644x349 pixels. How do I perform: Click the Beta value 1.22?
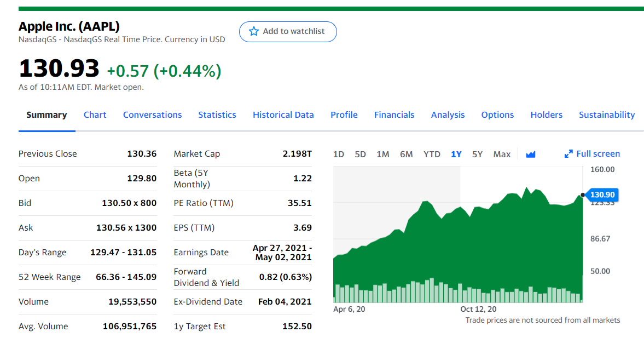[x=303, y=179]
